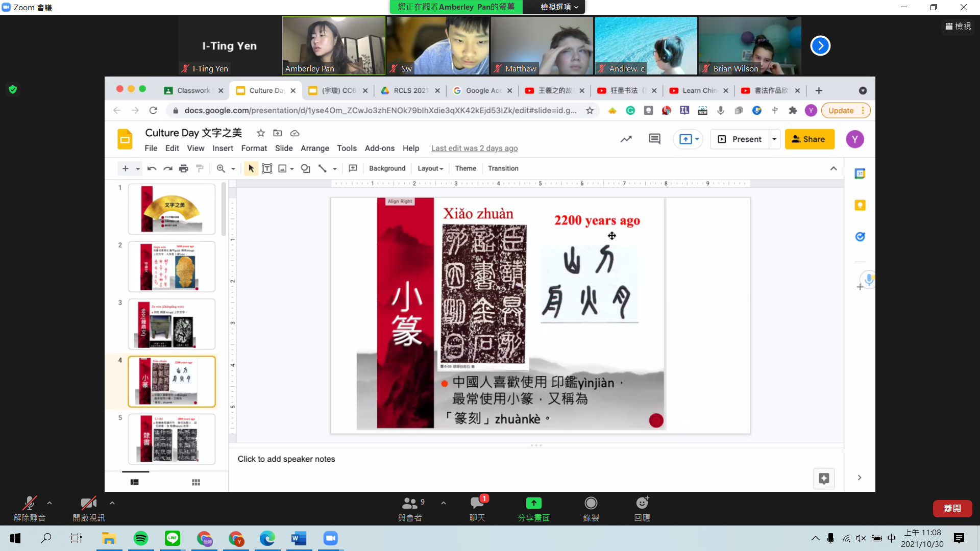Select the Shape tool
The image size is (980, 551).
306,168
